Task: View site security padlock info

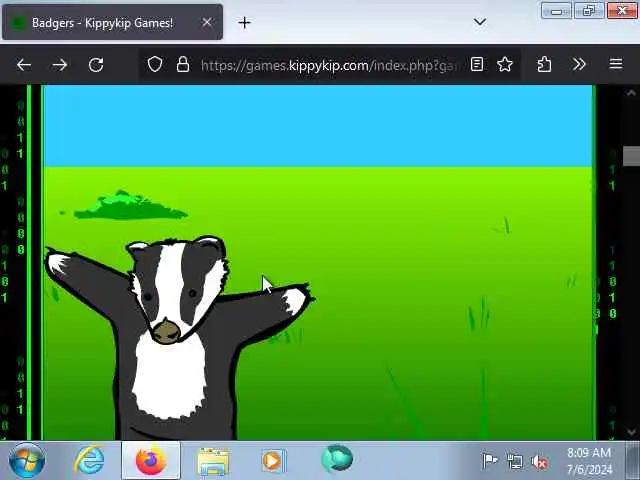Action: (183, 64)
